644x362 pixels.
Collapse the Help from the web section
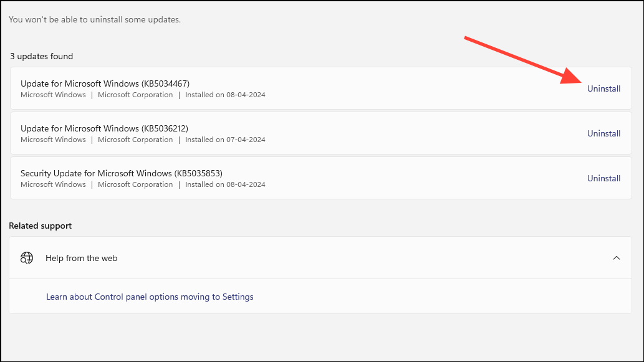616,258
